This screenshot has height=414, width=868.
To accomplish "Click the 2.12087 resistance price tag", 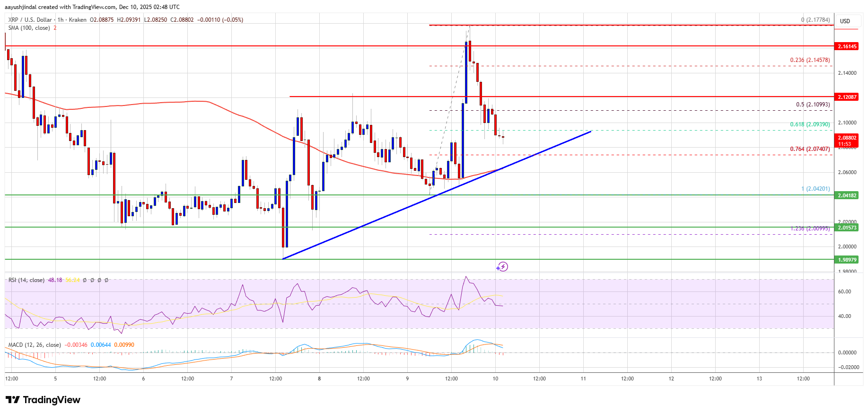I will (x=847, y=97).
